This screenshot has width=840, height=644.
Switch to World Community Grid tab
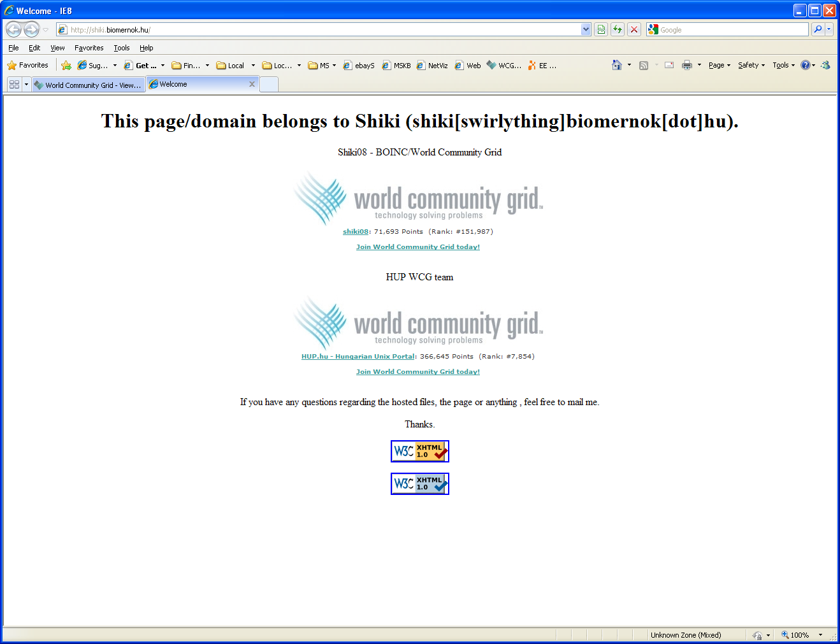[x=89, y=85]
